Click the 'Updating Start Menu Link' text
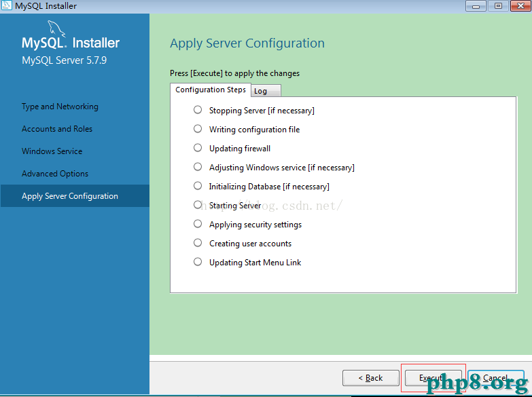The height and width of the screenshot is (397, 532). pos(255,263)
